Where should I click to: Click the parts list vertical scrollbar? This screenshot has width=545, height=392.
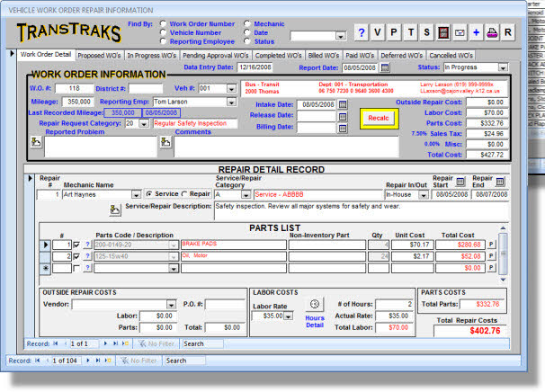click(x=503, y=254)
